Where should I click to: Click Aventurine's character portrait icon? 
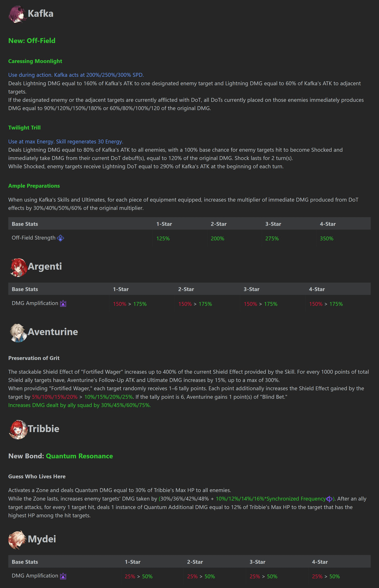pos(18,333)
